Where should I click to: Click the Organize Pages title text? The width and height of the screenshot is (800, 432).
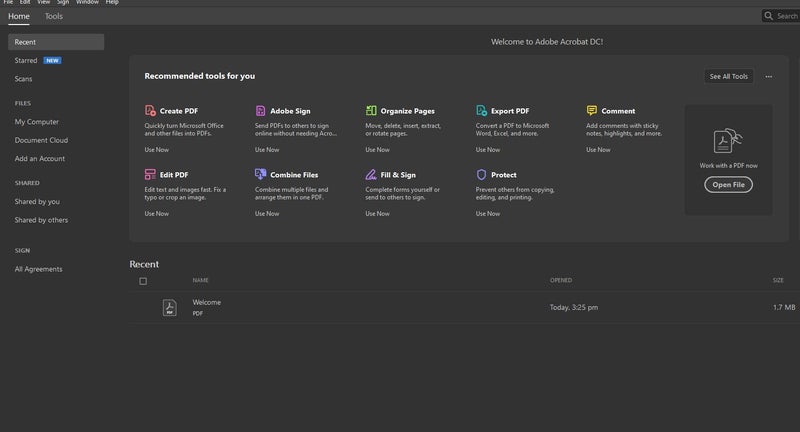407,111
